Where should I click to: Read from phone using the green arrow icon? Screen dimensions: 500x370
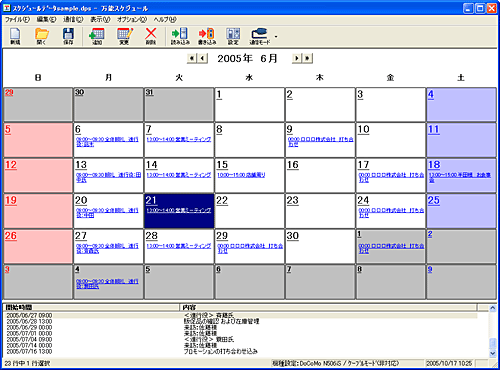tap(180, 36)
